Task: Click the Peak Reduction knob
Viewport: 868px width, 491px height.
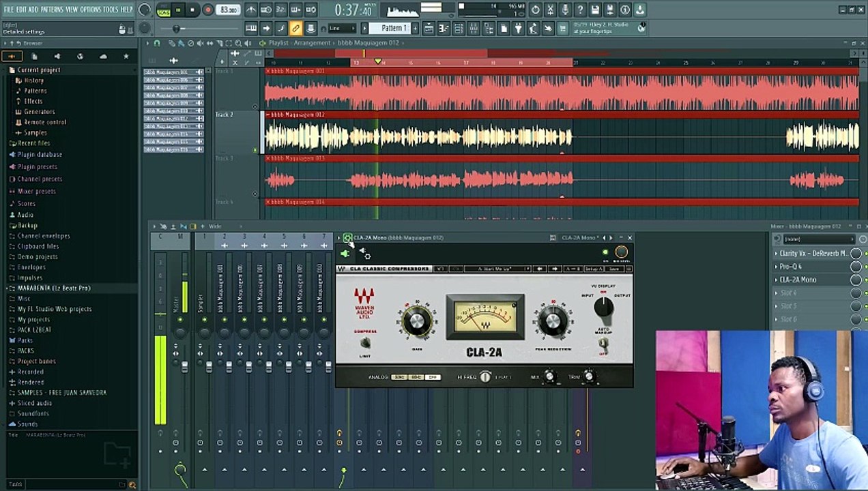Action: click(x=552, y=321)
